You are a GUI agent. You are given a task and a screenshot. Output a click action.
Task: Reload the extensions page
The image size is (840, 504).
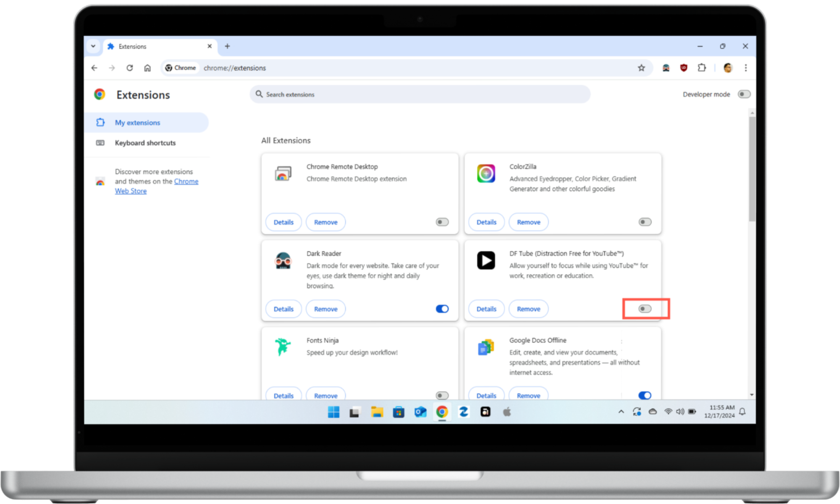129,68
